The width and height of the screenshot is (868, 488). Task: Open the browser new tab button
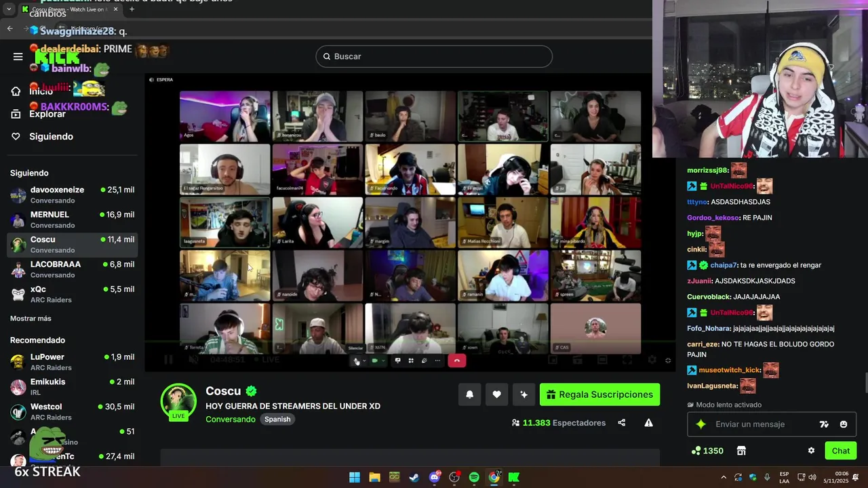click(x=132, y=9)
